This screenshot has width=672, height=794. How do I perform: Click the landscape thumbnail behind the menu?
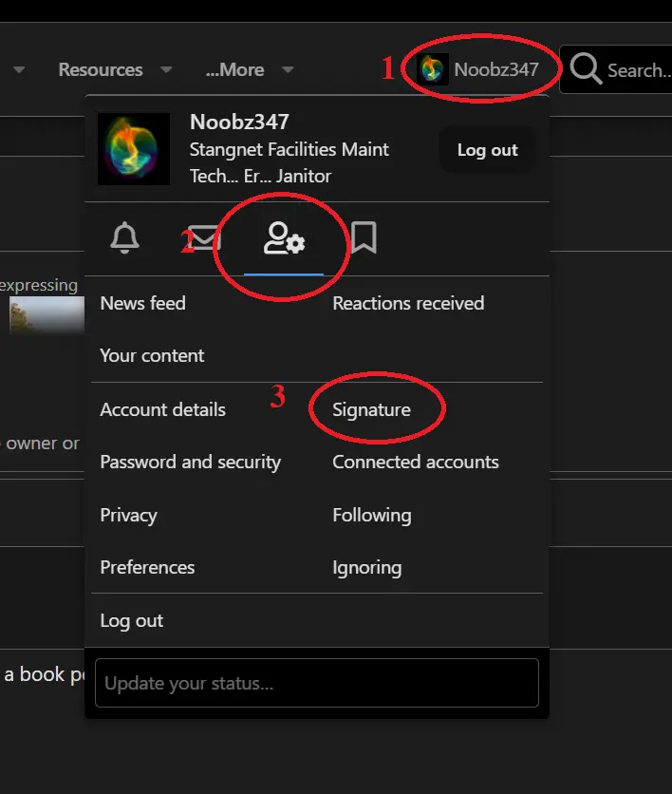pos(47,314)
